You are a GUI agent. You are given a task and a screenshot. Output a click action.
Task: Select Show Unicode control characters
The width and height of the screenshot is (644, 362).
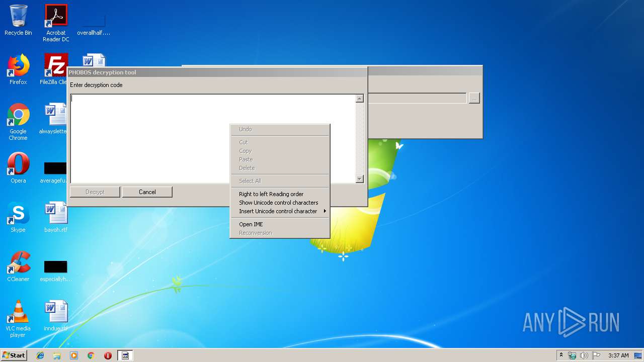[280, 203]
